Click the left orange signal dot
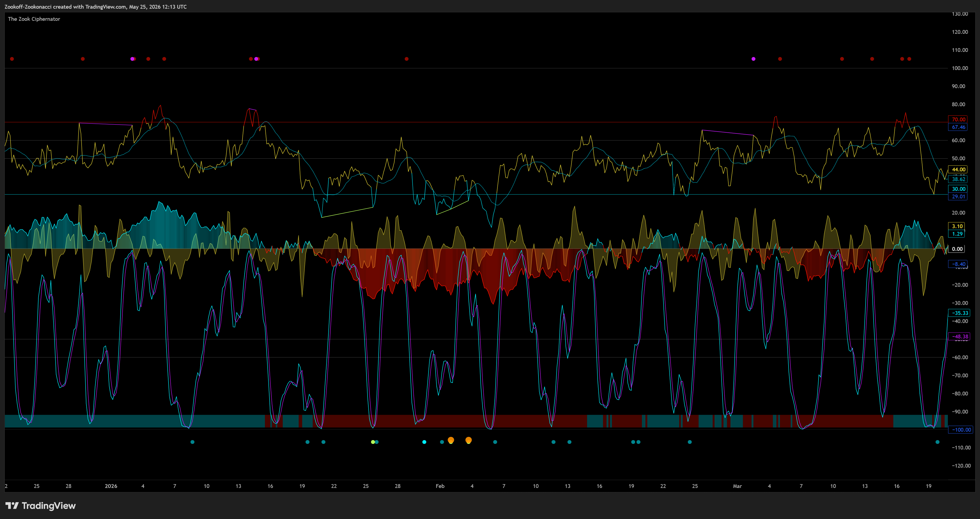980x519 pixels. click(451, 440)
